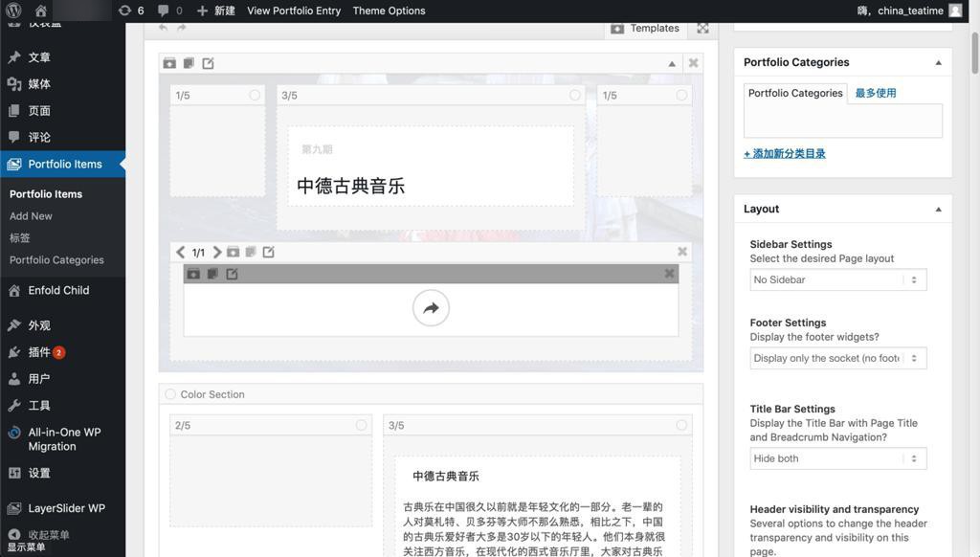
Task: Open the comments bubble in admin bar
Action: (x=170, y=11)
